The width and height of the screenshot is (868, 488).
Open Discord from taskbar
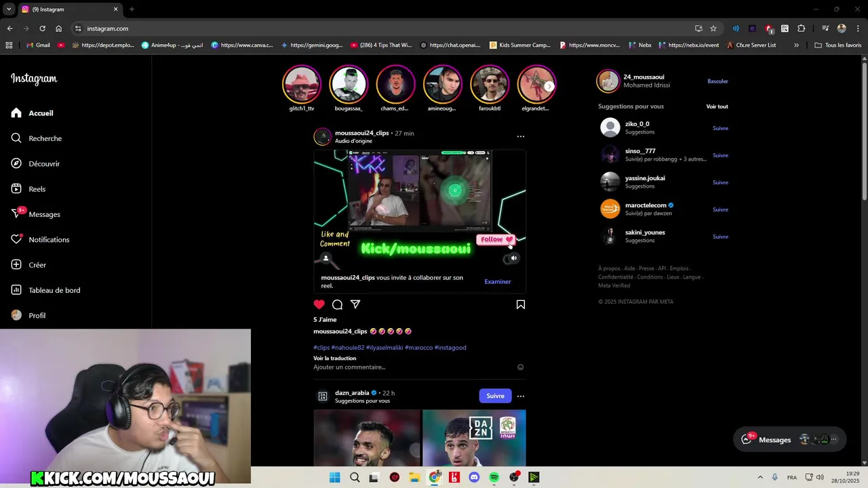(x=474, y=477)
